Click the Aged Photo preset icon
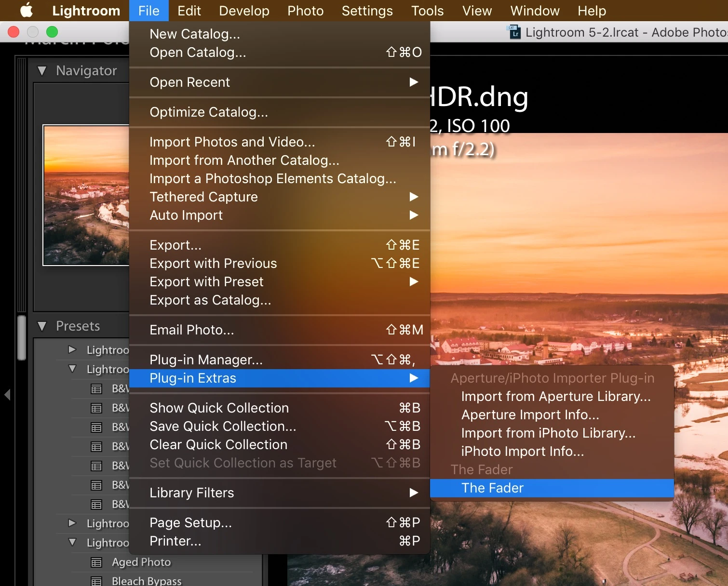 96,562
